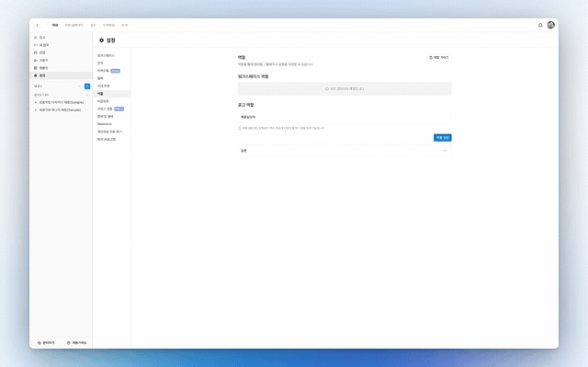This screenshot has height=367, width=588.
Task: Open notifications with the bell icon
Action: point(540,25)
